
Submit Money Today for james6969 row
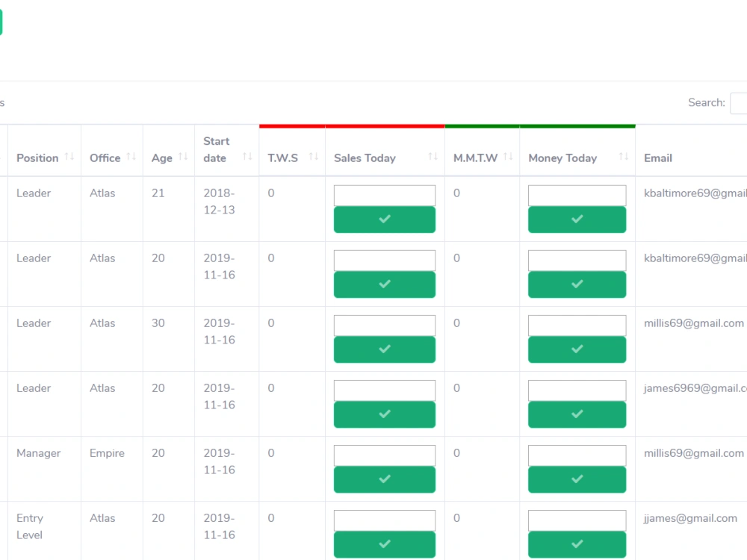click(x=577, y=414)
